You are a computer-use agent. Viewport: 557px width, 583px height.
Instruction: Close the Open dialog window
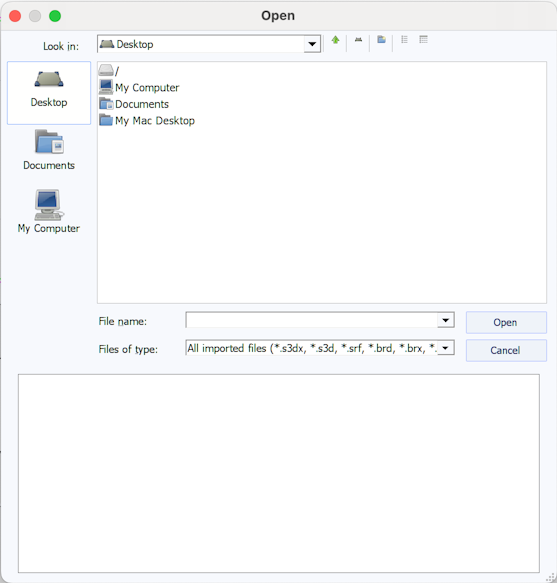(x=15, y=16)
